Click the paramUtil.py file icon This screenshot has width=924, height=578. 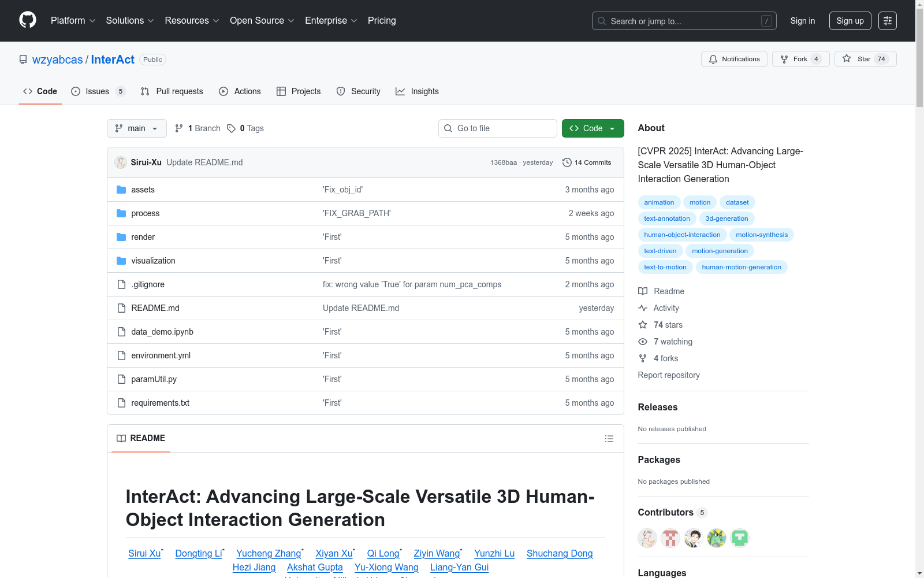click(x=121, y=379)
